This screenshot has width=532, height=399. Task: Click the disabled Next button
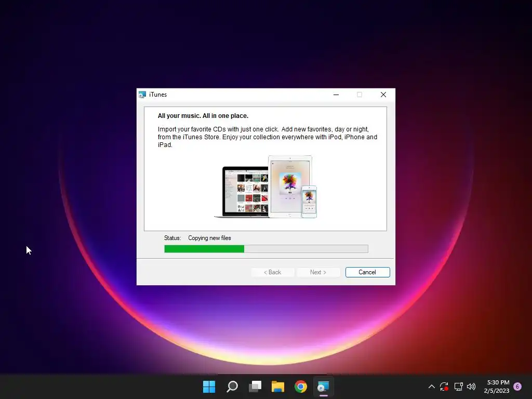(x=318, y=272)
